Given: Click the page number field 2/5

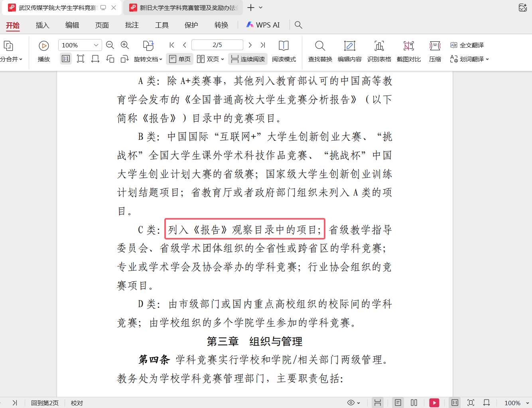Looking at the screenshot, I should pyautogui.click(x=217, y=45).
